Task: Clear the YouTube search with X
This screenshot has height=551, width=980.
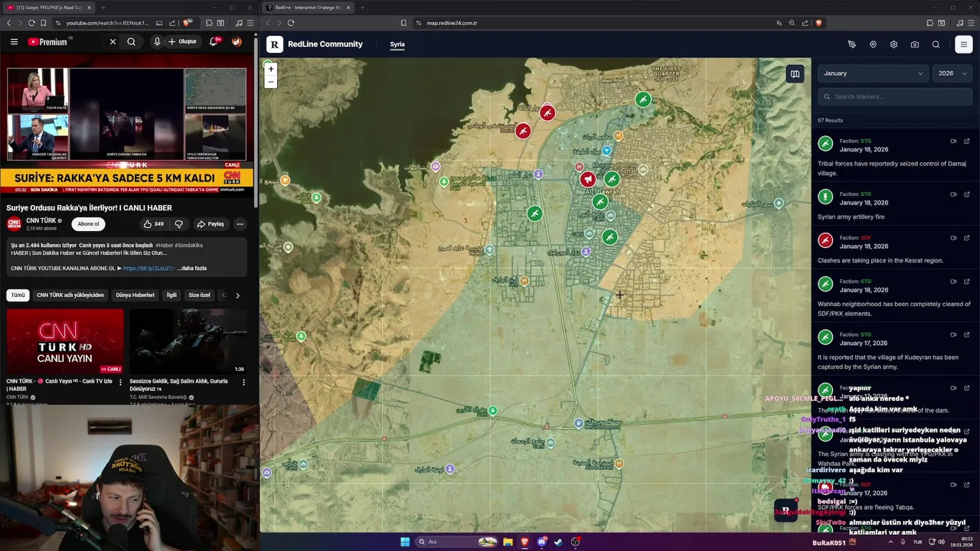Action: (113, 42)
